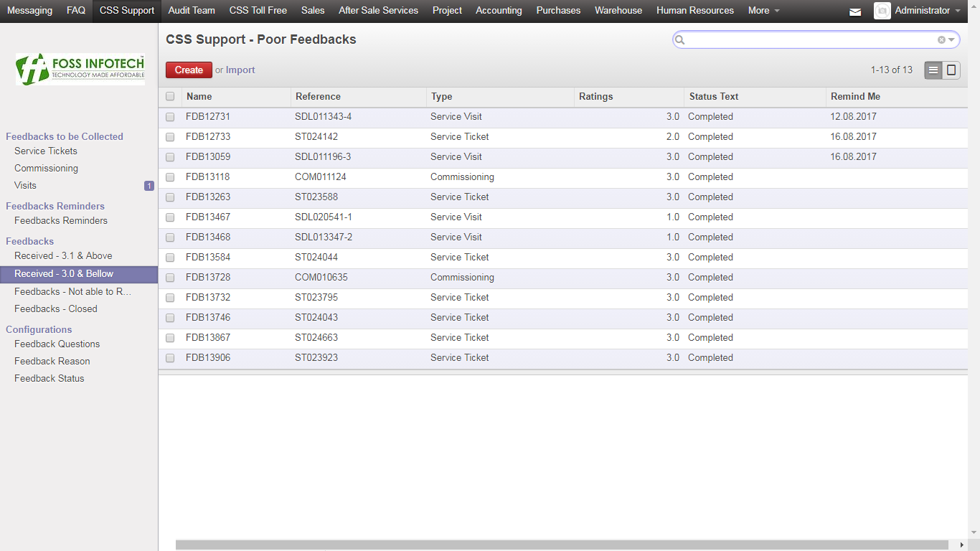
Task: Open record FDB13732
Action: click(208, 298)
